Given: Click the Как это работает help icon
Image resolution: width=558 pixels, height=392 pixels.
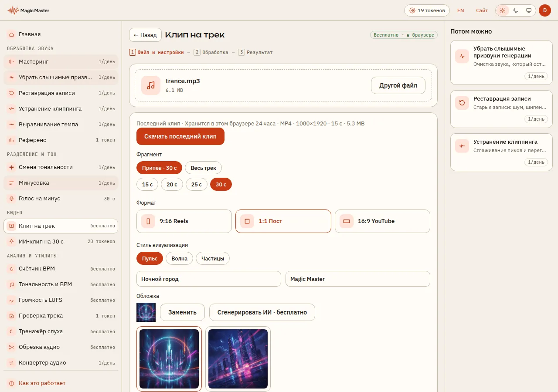Looking at the screenshot, I should click(x=11, y=383).
